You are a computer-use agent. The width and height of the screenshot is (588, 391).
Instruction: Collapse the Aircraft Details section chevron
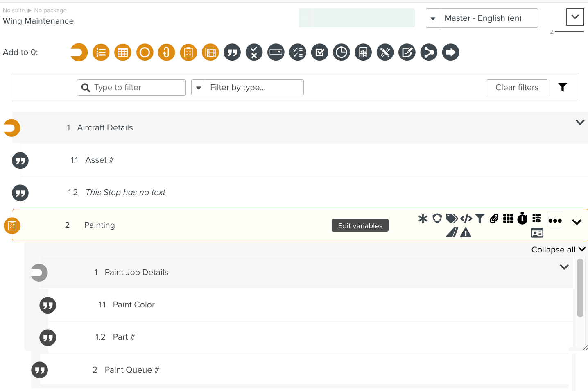[x=580, y=122]
